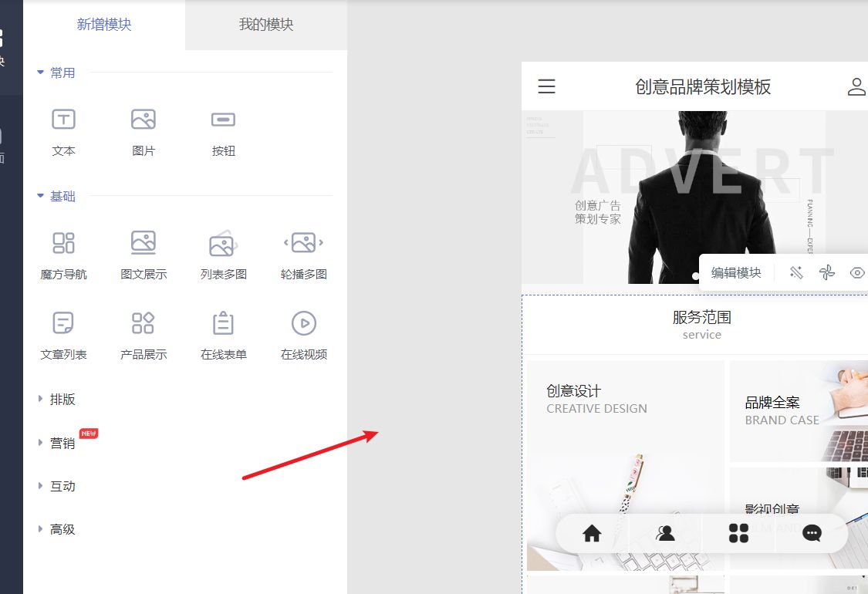Switch to the 我的模块 tab
Viewport: 868px width, 594px height.
(265, 25)
